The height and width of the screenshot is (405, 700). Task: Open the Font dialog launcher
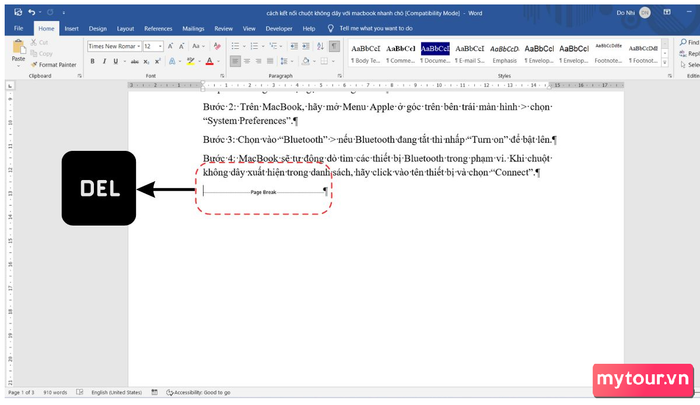coord(222,76)
